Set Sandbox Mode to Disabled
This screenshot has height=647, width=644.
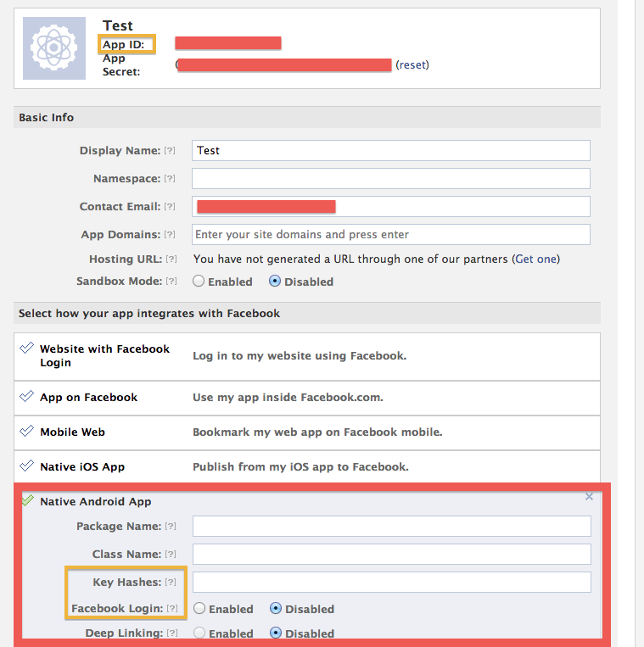[275, 281]
